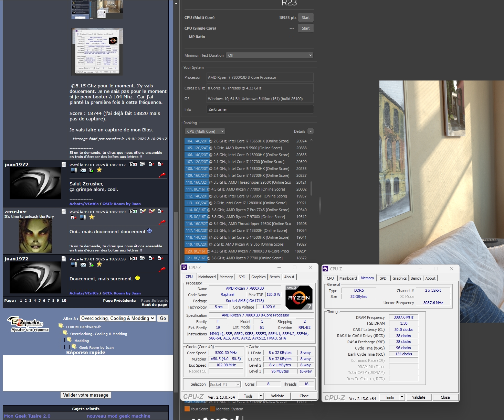Click Close in the CPU-Z Memory window
Image resolution: width=504 pixels, height=420 pixels.
point(445,397)
